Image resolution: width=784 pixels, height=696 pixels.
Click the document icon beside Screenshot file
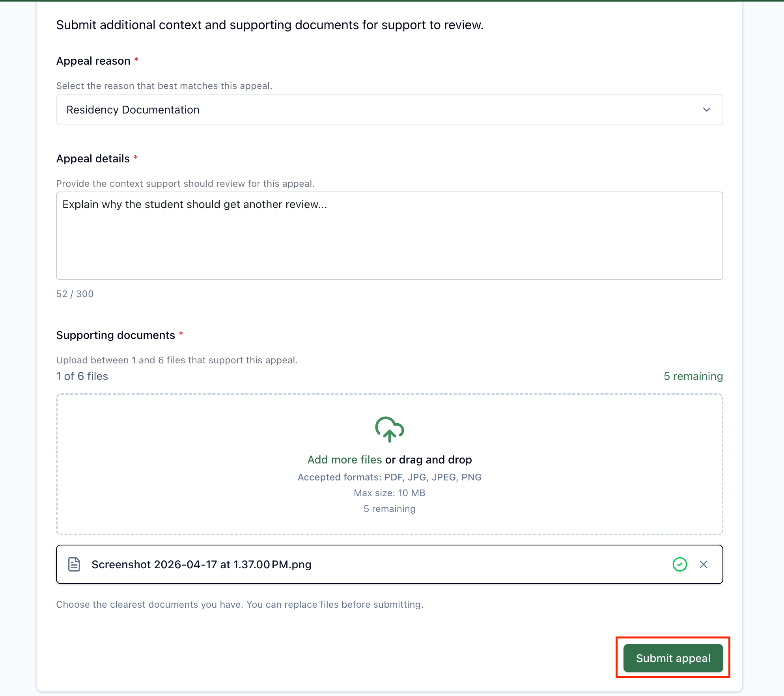coord(74,564)
